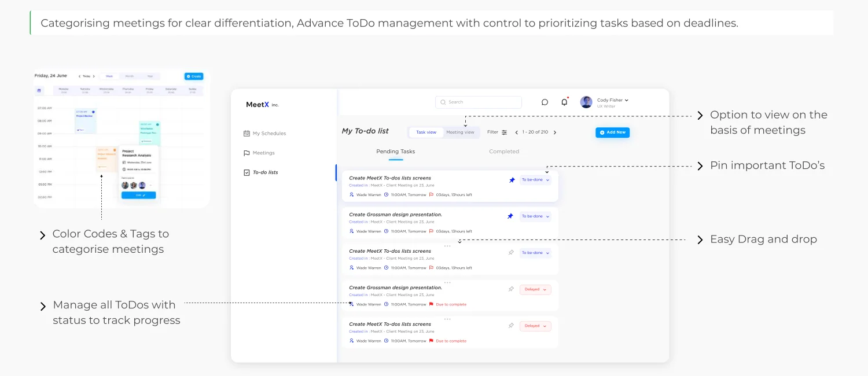Go to next page of to-dos
Screen dimensions: 868x376
(555, 132)
